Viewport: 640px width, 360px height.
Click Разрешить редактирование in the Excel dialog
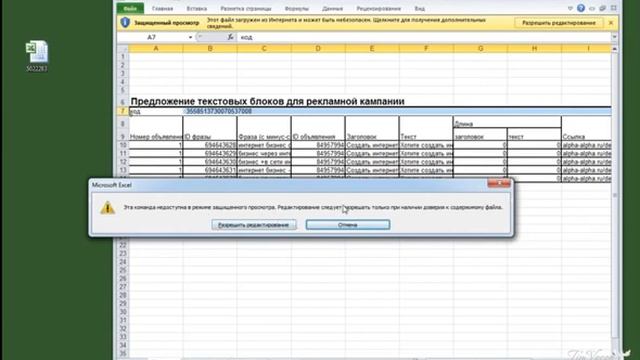click(254, 225)
